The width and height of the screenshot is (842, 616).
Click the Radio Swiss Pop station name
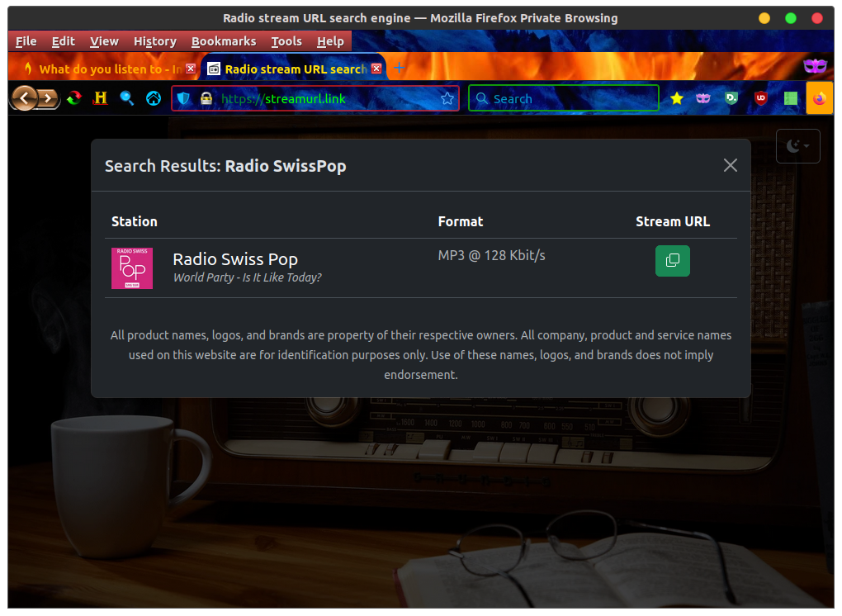[x=235, y=258]
